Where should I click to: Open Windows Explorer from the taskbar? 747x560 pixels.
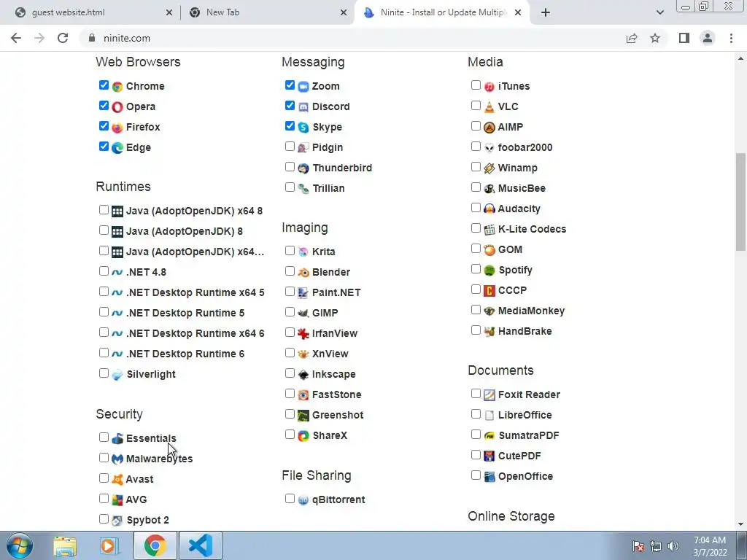[x=65, y=546]
